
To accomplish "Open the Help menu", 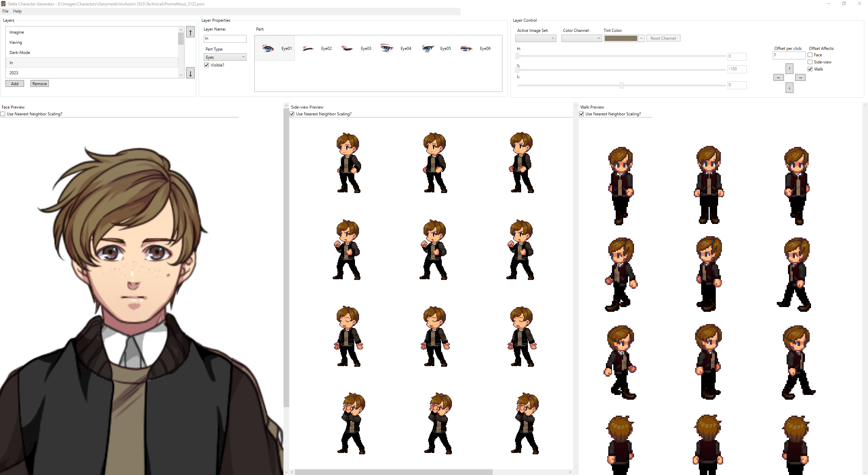I will tap(17, 11).
